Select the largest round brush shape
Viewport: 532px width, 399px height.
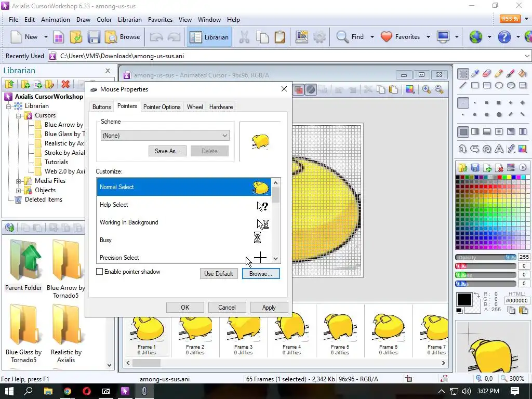point(499,115)
